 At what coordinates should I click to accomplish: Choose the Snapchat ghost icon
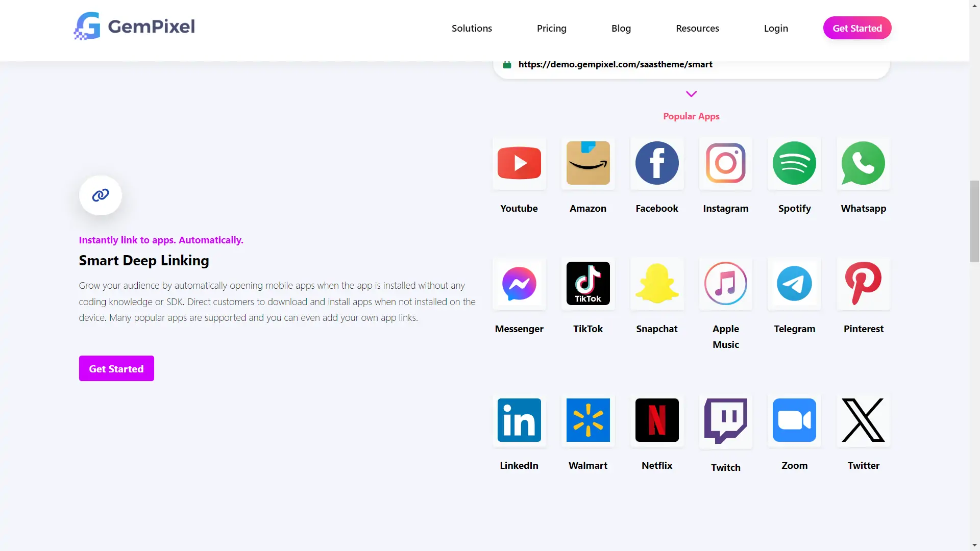(657, 284)
